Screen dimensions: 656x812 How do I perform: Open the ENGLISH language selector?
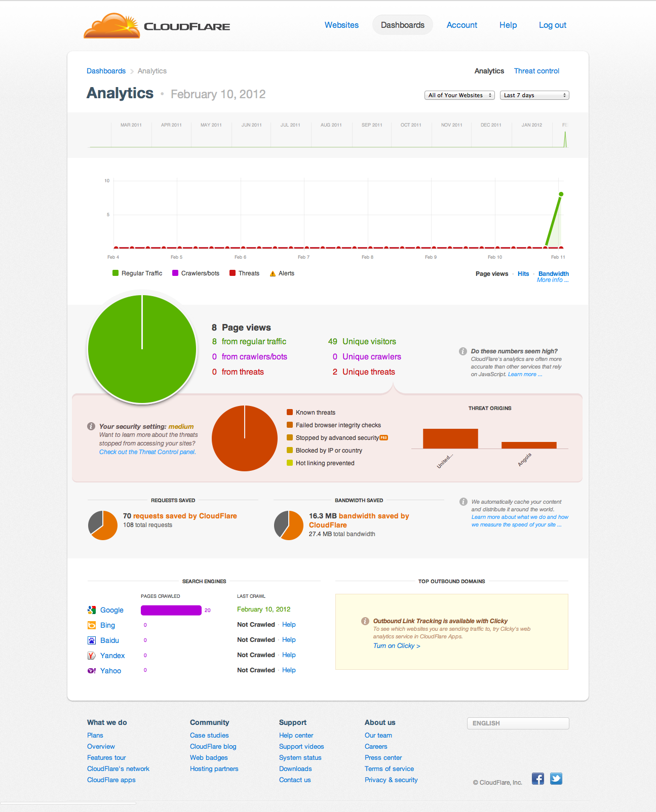coord(518,723)
